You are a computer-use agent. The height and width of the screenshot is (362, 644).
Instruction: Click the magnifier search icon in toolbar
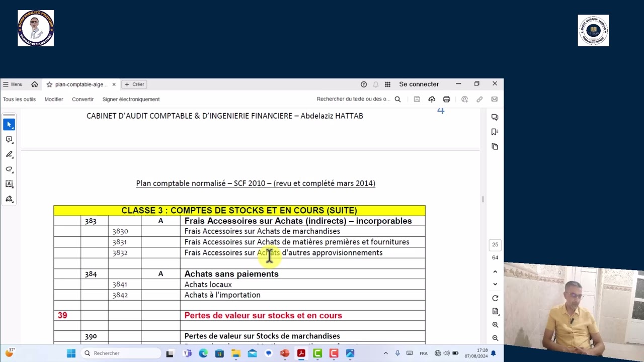click(397, 99)
